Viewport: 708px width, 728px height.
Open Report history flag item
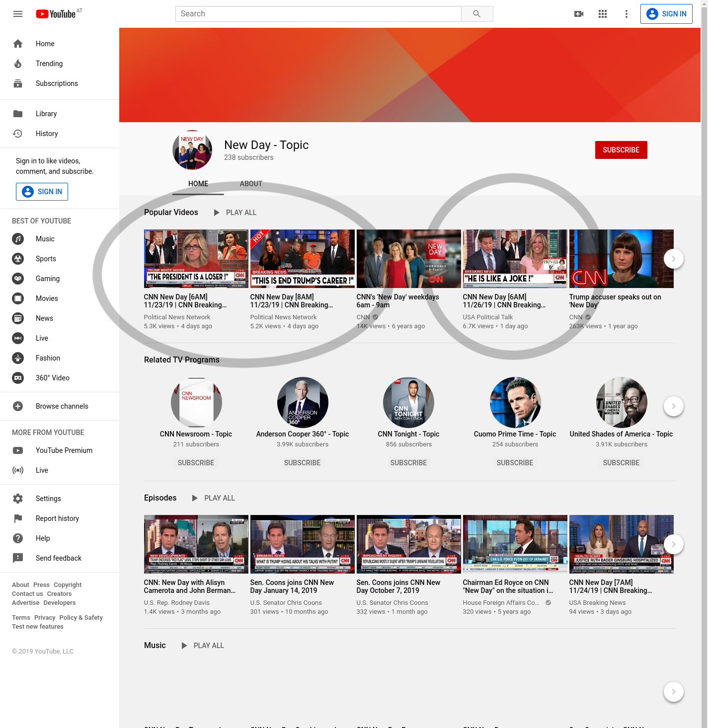[x=60, y=518]
